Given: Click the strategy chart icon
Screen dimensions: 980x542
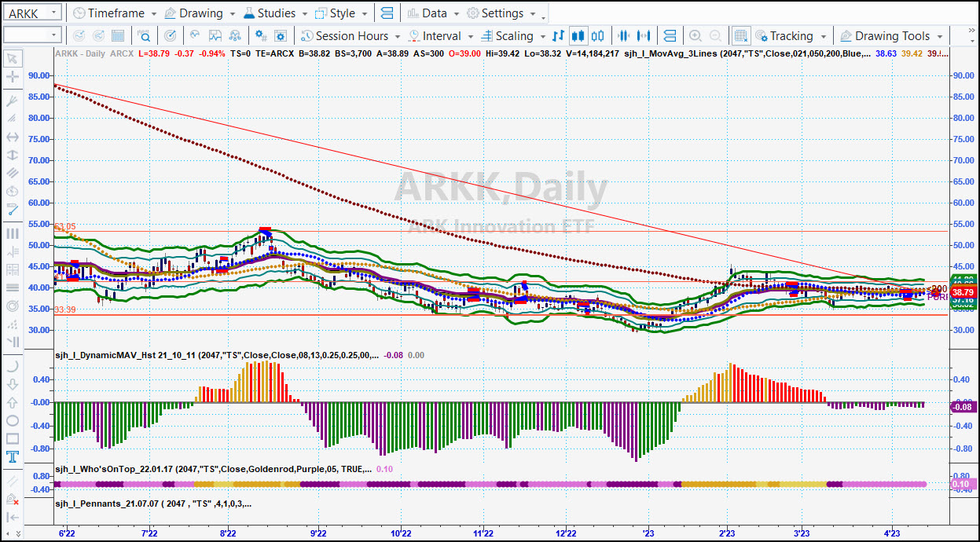Looking at the screenshot, I should [215, 35].
